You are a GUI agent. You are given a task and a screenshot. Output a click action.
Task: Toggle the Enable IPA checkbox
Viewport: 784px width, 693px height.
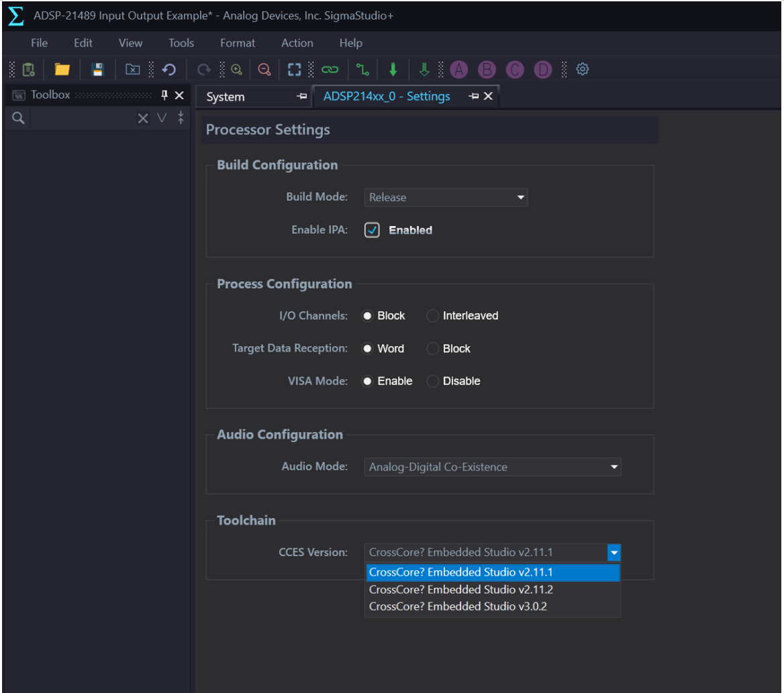coord(372,230)
